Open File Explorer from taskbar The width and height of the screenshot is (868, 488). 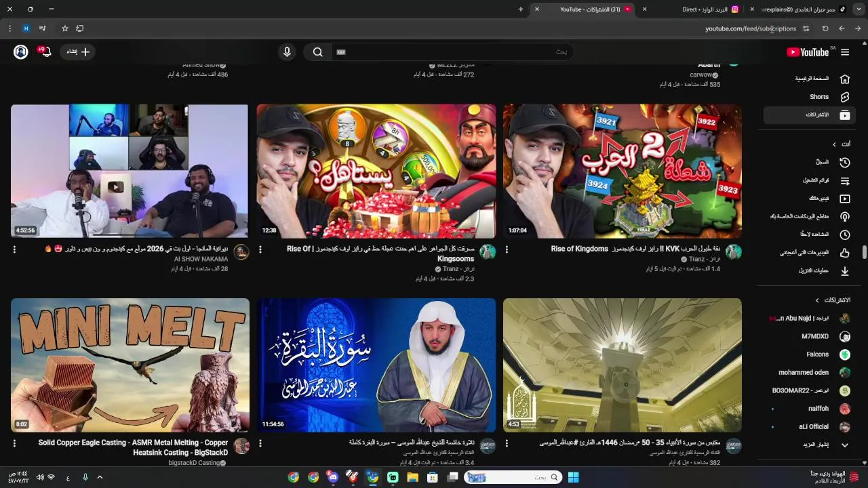tap(412, 478)
